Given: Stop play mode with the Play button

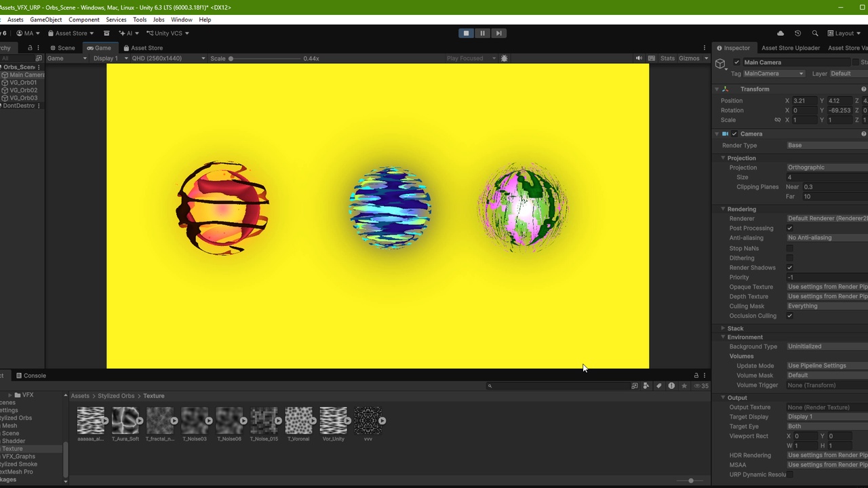Looking at the screenshot, I should coord(466,33).
